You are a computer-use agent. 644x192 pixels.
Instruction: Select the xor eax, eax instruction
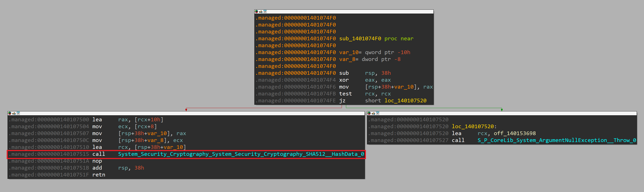pos(365,80)
